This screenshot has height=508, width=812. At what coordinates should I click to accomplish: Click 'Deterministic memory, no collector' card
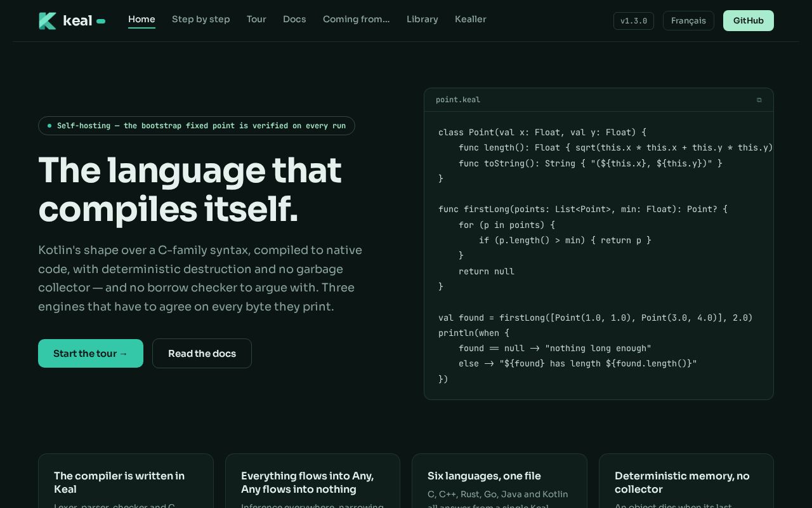[x=686, y=481]
